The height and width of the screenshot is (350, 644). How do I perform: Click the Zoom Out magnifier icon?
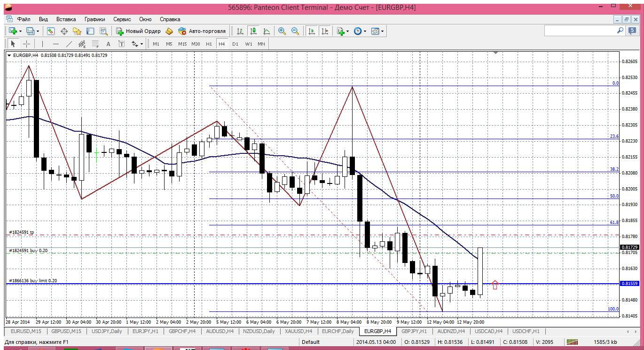[295, 31]
